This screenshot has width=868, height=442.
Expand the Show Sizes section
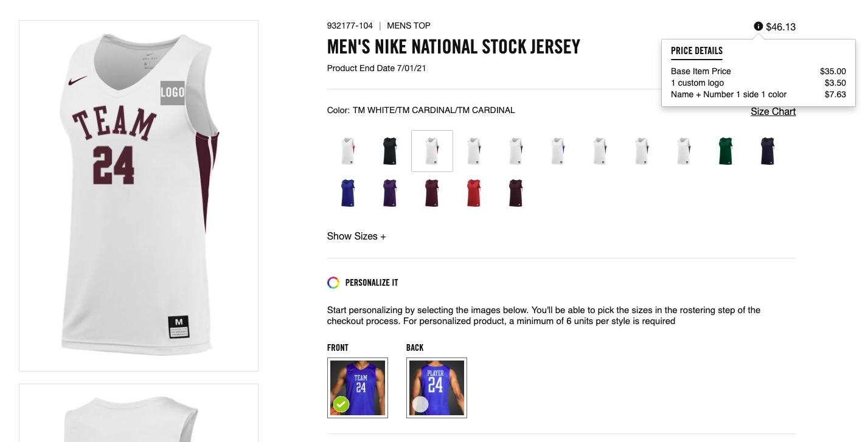356,236
